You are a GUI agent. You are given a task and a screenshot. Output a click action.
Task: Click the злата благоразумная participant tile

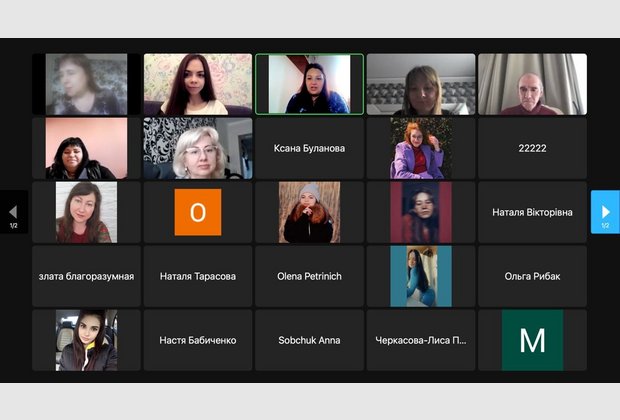[x=86, y=276]
